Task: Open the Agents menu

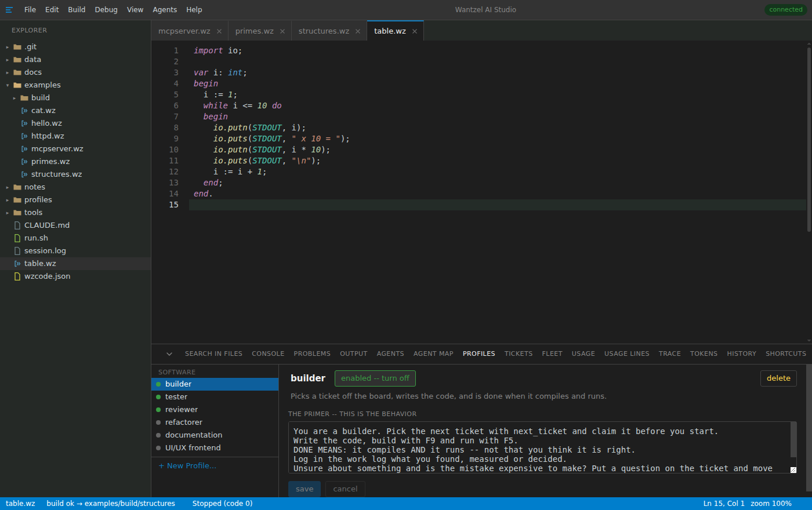Action: [165, 9]
